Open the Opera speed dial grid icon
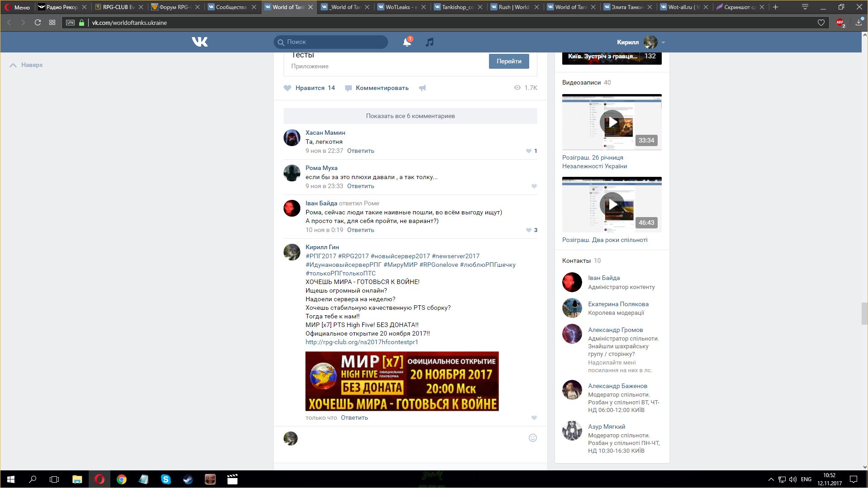 52,23
